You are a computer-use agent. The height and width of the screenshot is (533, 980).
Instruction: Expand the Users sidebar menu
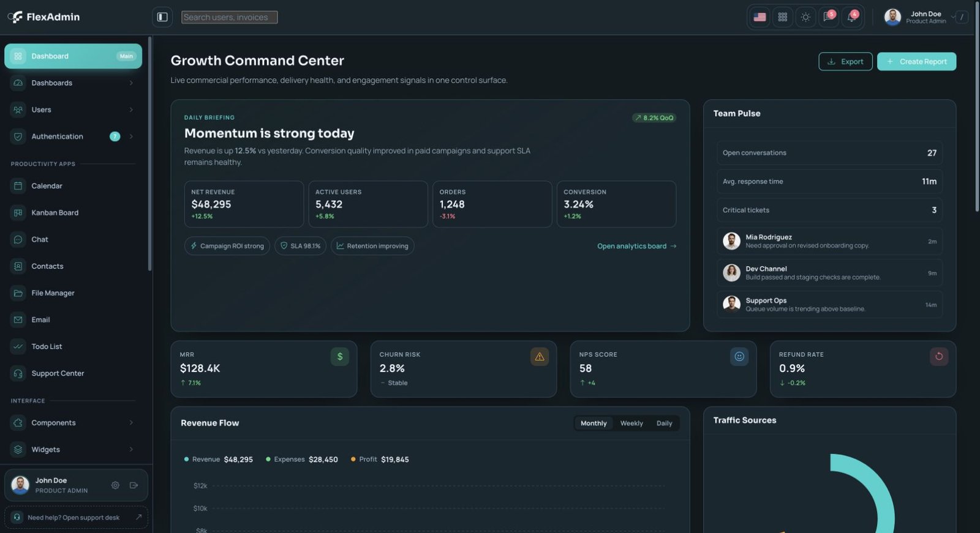[x=73, y=110]
